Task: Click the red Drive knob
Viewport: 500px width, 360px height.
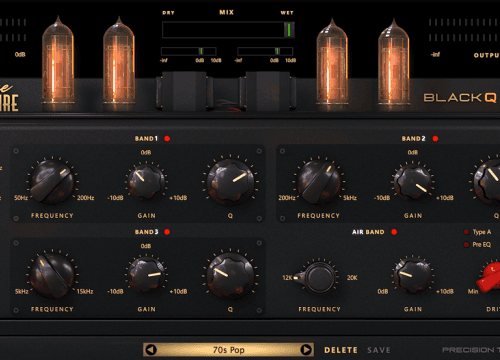Action: tap(490, 277)
